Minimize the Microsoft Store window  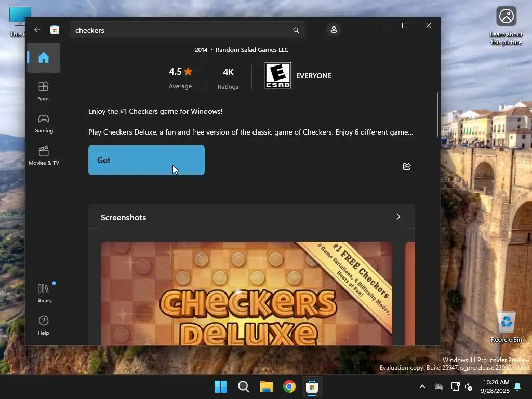click(x=381, y=25)
